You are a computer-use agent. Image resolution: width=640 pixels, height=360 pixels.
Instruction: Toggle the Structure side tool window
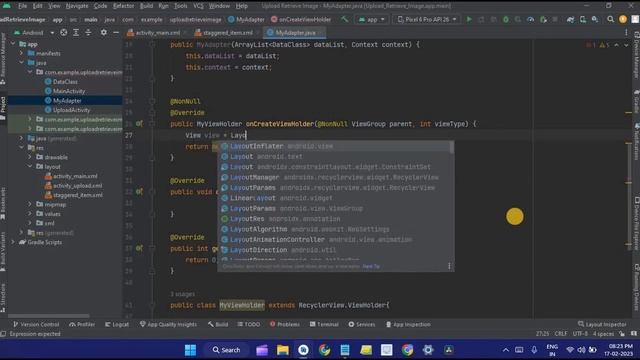[3, 298]
